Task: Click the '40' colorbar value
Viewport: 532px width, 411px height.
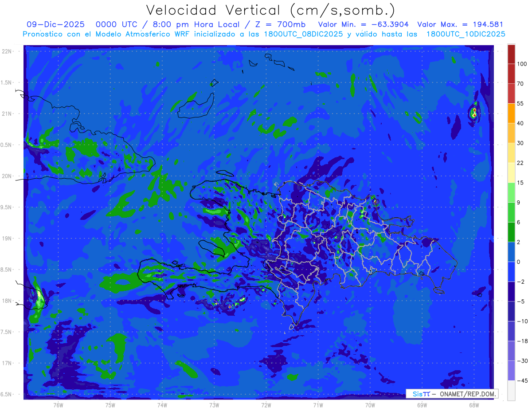Action: click(x=520, y=123)
